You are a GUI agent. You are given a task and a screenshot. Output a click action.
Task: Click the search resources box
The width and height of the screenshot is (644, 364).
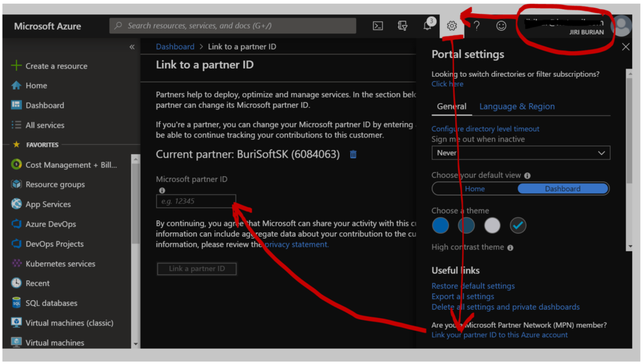tap(233, 25)
